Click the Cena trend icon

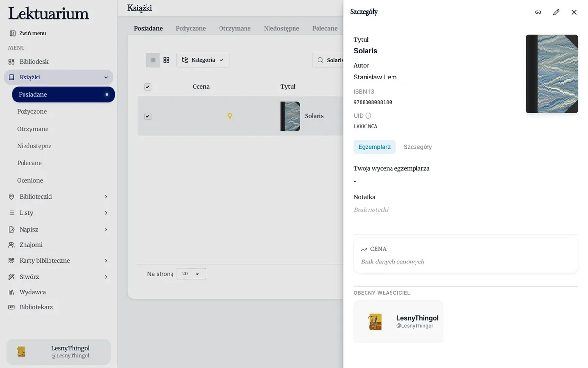pos(364,249)
